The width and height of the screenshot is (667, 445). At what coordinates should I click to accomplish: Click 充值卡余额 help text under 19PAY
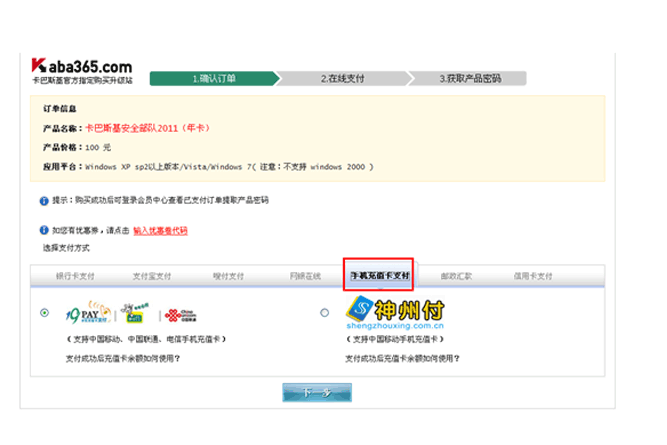tap(123, 359)
